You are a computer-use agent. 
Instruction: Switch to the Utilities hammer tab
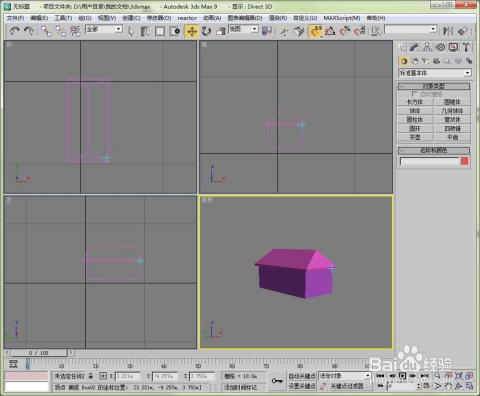(x=466, y=47)
